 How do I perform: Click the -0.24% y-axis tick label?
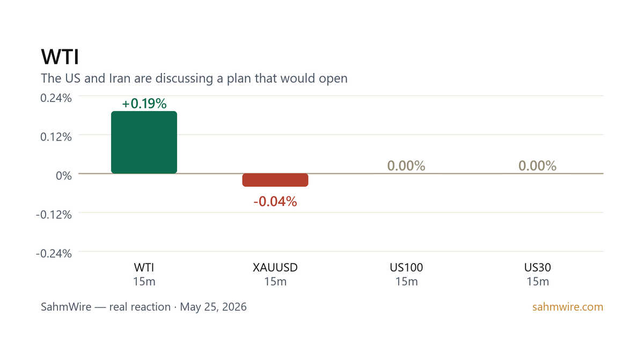coord(54,253)
